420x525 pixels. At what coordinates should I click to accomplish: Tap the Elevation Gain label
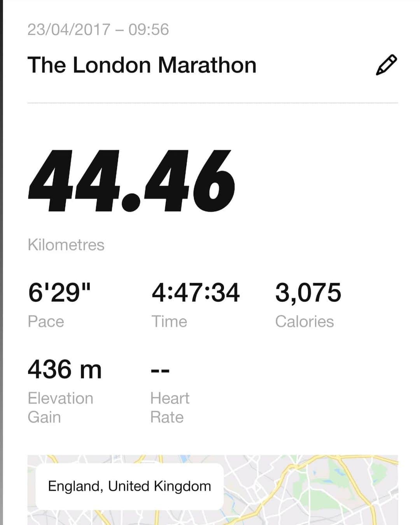tap(60, 408)
